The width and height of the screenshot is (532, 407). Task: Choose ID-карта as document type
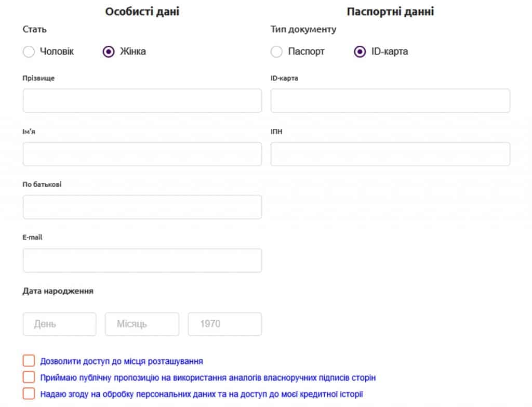(360, 51)
